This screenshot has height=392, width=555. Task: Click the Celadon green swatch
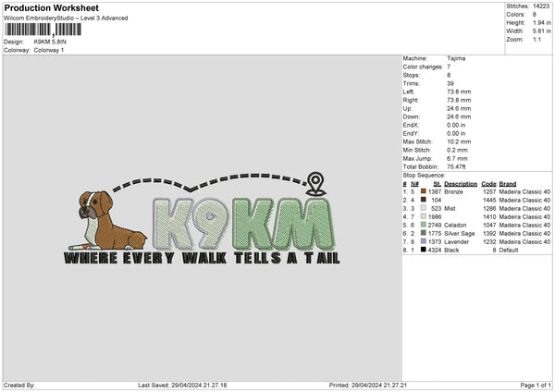pos(424,225)
